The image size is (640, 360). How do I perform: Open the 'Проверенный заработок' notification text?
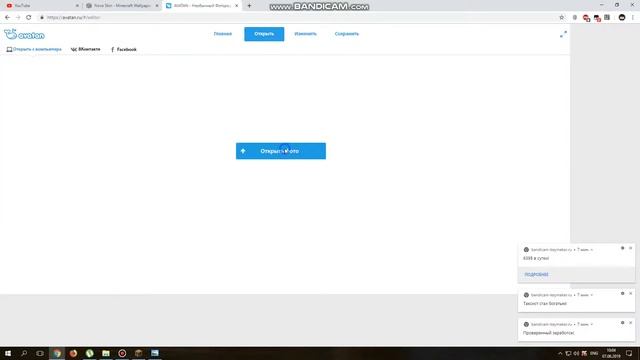(x=549, y=333)
